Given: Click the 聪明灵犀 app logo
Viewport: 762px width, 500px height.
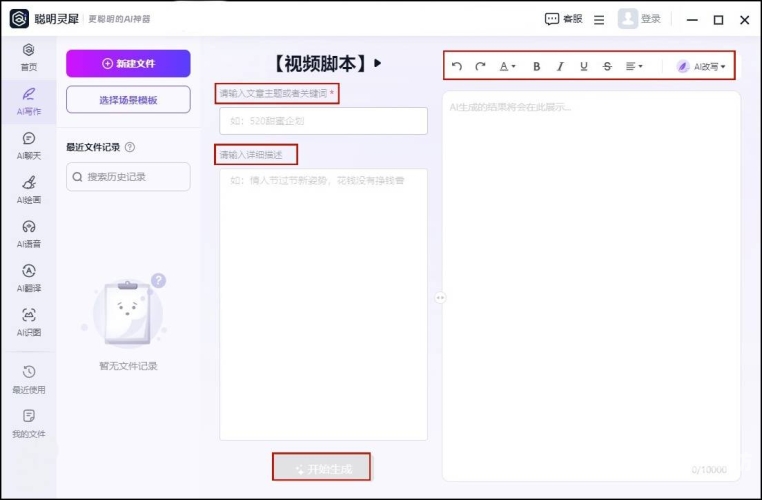Looking at the screenshot, I should (x=19, y=19).
